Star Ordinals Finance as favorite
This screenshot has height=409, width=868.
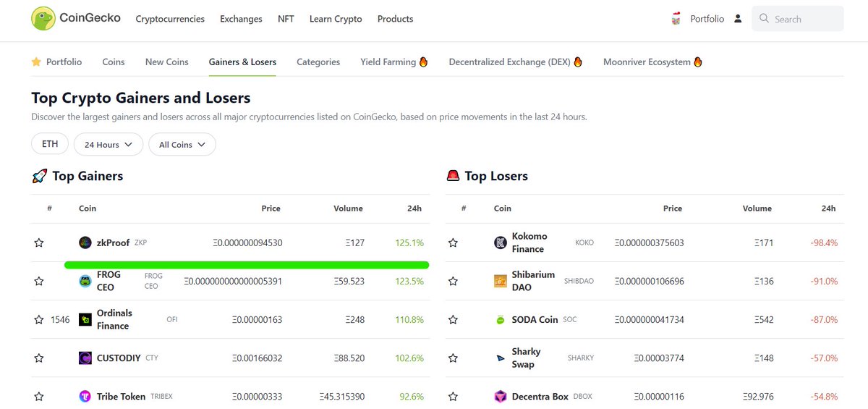(39, 319)
